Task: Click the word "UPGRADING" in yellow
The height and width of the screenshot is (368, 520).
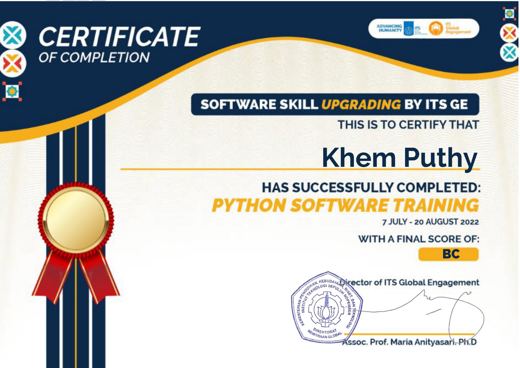Action: 361,105
